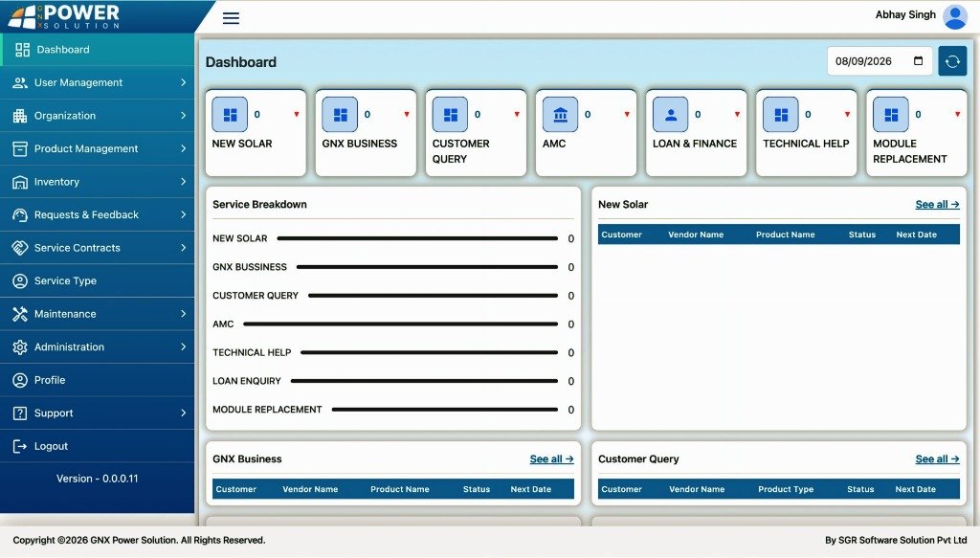Click the User Management people icon
The width and height of the screenshot is (980, 558).
[20, 82]
